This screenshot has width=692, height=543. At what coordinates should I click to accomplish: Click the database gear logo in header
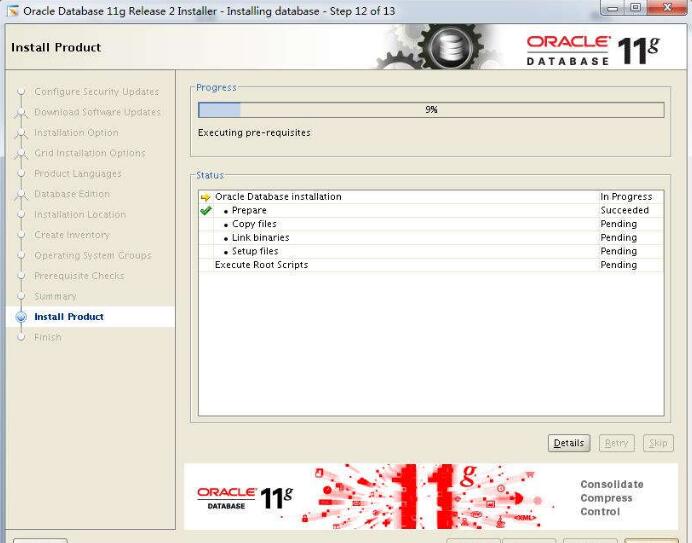click(450, 47)
